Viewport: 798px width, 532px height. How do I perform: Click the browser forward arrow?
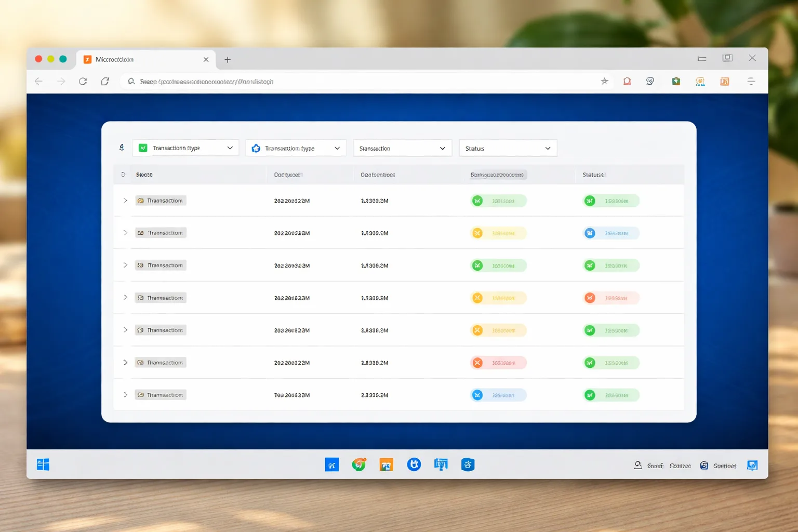pos(61,82)
